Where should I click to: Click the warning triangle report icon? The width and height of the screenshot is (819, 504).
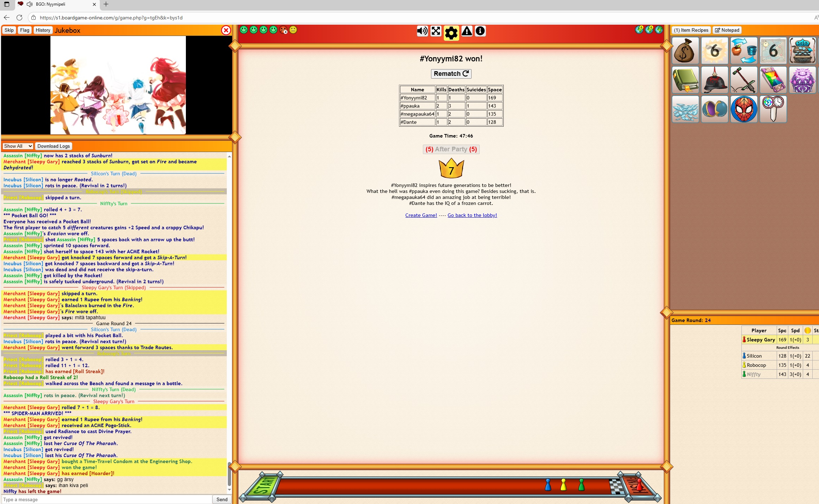pos(467,31)
